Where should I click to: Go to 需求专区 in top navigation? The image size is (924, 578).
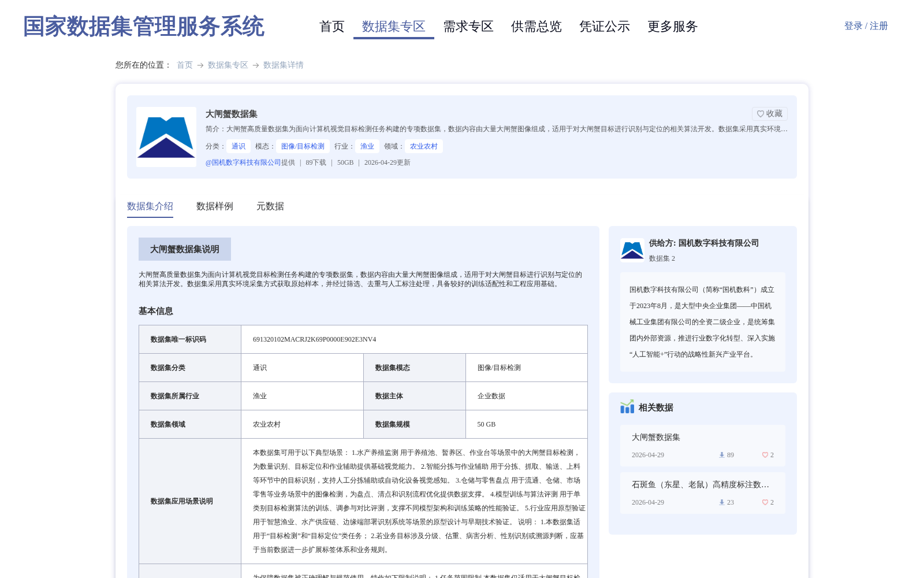pos(468,27)
